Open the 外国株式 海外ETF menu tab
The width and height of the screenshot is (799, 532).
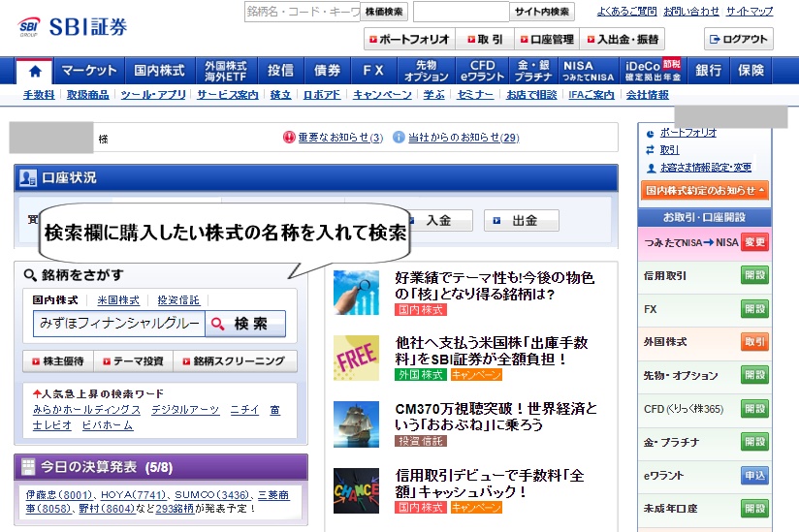(x=226, y=71)
